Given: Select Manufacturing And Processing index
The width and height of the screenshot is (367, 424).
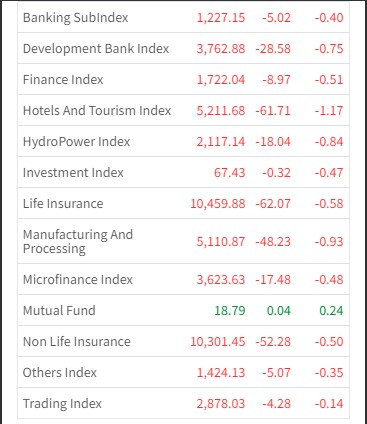Looking at the screenshot, I should 78,242.
